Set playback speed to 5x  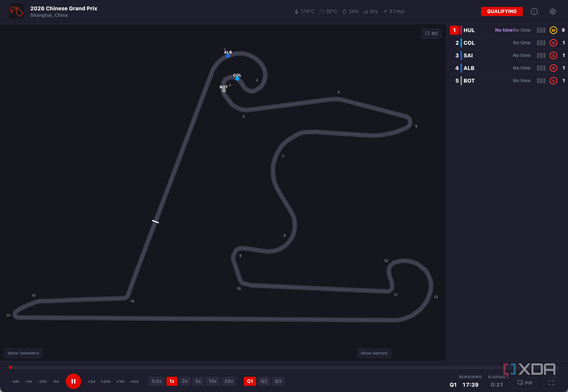click(x=198, y=381)
